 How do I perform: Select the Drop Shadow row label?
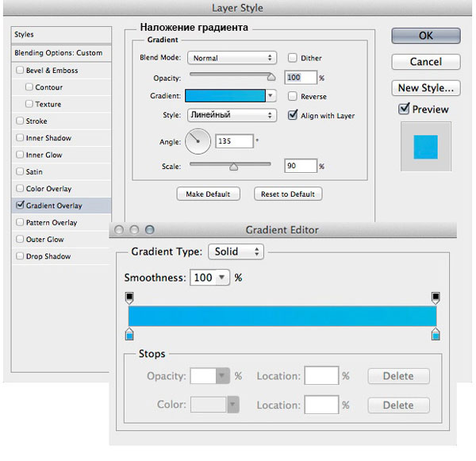pos(48,256)
